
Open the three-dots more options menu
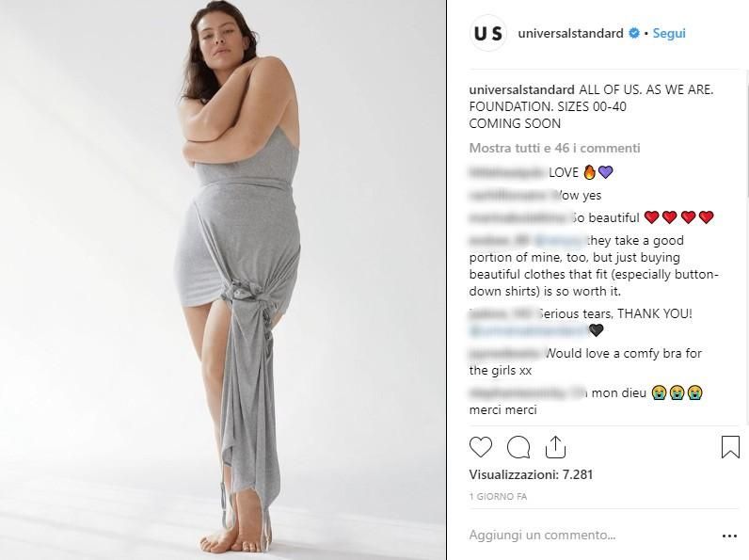click(729, 536)
